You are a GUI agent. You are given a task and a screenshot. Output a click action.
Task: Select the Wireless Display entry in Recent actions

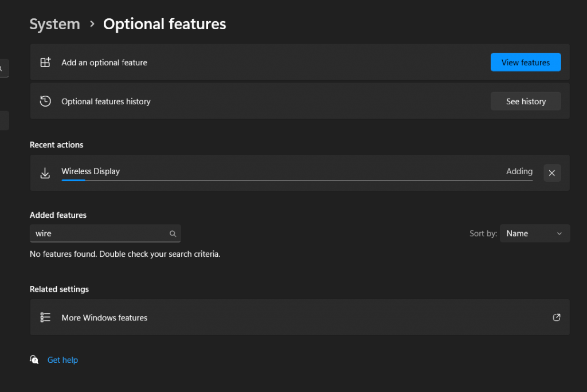[x=91, y=171]
